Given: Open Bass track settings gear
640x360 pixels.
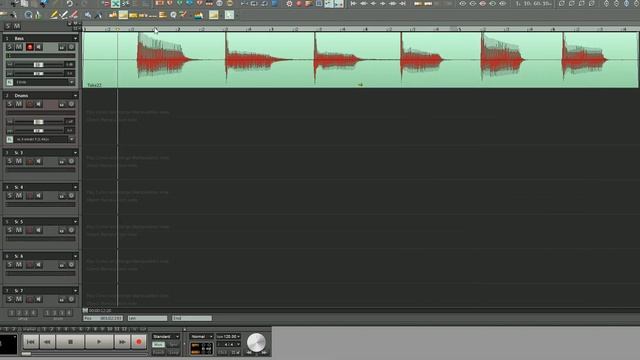Looking at the screenshot, I should coord(71,47).
